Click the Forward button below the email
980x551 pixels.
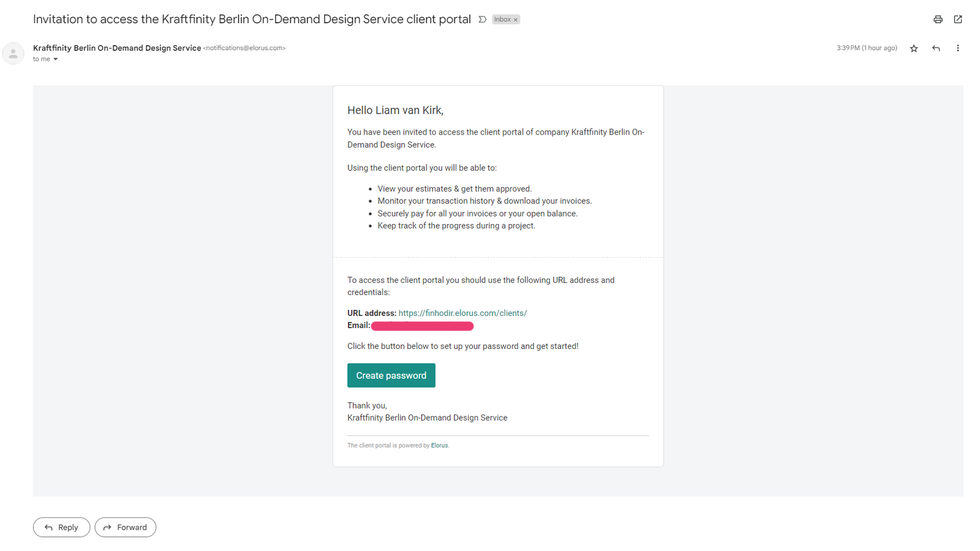[126, 527]
